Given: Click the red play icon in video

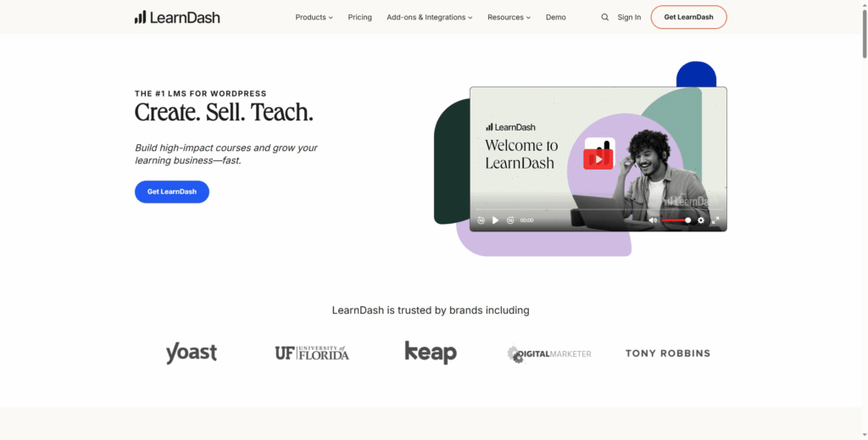Looking at the screenshot, I should click(x=598, y=159).
